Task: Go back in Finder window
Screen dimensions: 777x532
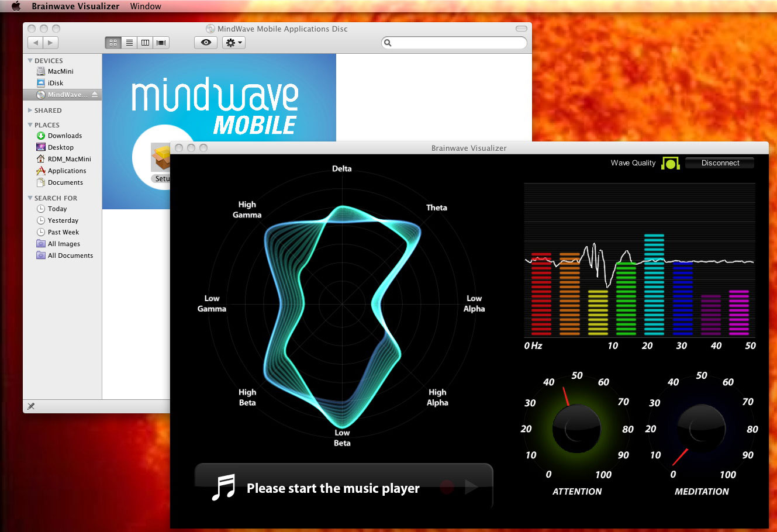Action: pyautogui.click(x=36, y=43)
